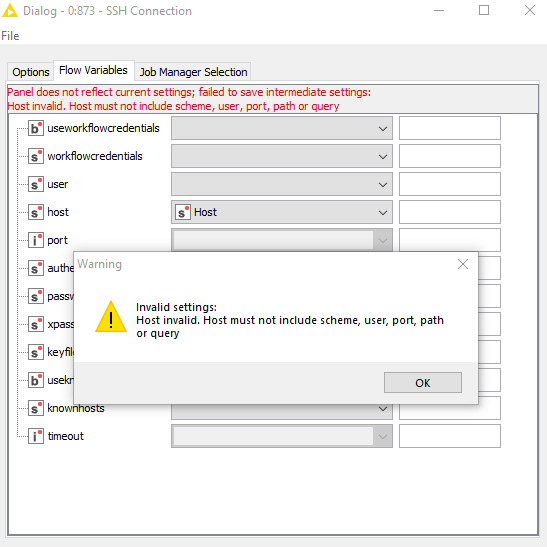Click the text field beside host dropdown
Viewport: 547px width, 547px height.
(x=450, y=212)
